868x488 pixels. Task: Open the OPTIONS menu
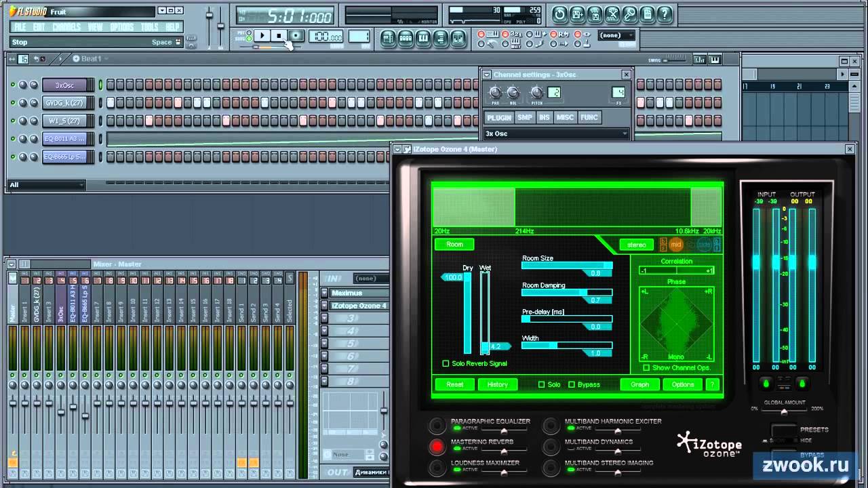(122, 27)
